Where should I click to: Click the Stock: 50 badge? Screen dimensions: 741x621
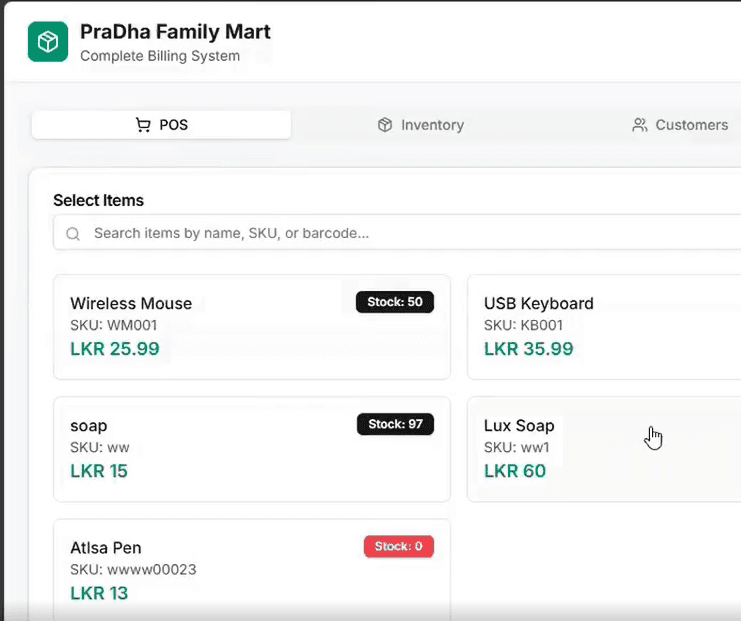(x=395, y=302)
